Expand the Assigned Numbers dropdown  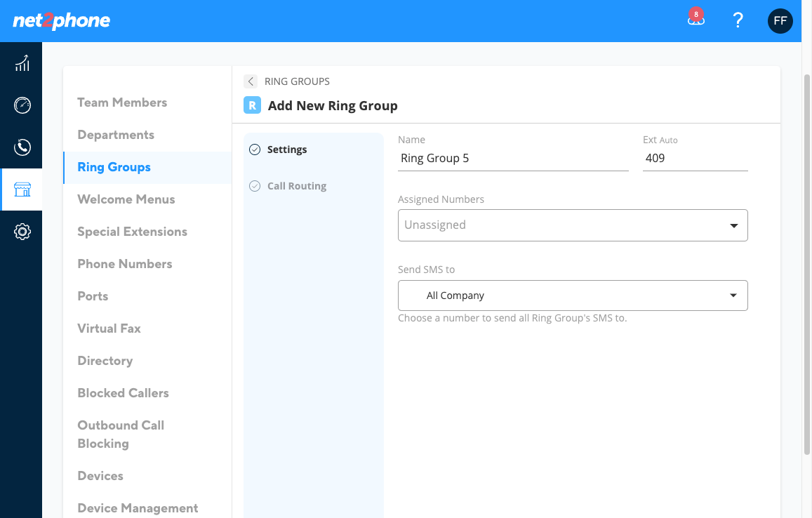(x=573, y=225)
